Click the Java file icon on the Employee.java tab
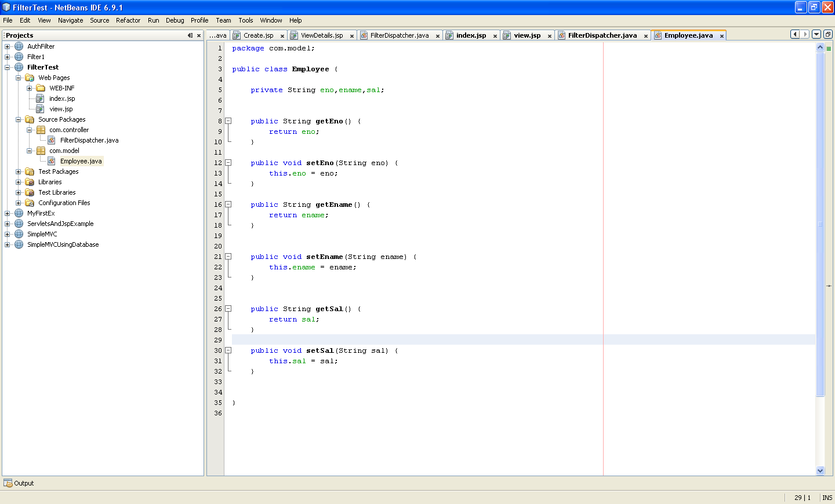 coord(658,35)
